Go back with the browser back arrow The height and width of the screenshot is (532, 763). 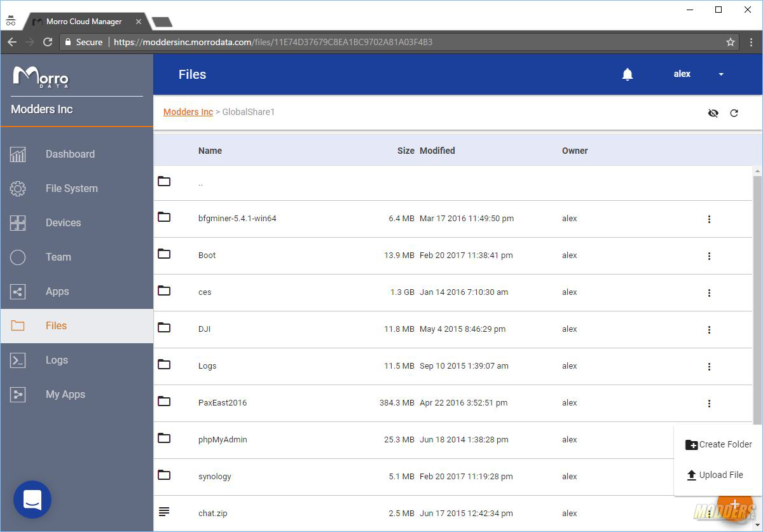point(12,42)
